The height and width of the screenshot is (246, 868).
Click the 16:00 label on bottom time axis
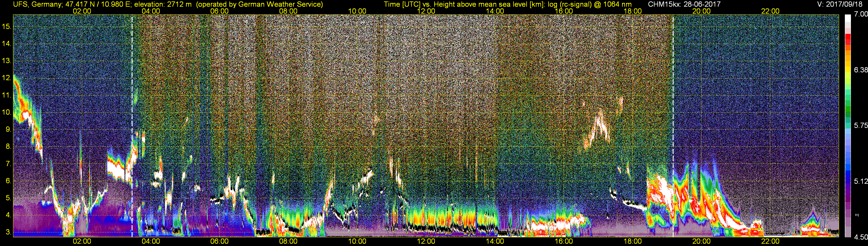click(564, 242)
